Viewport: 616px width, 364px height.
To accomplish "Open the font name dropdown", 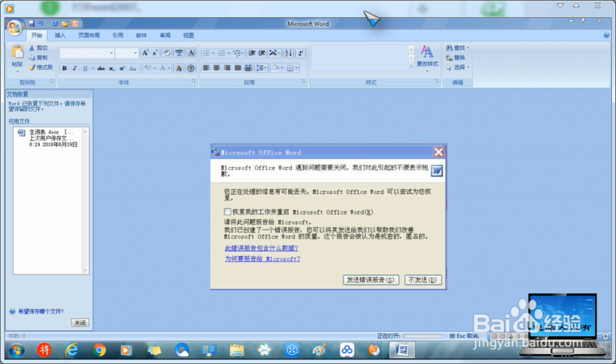I will pyautogui.click(x=111, y=53).
